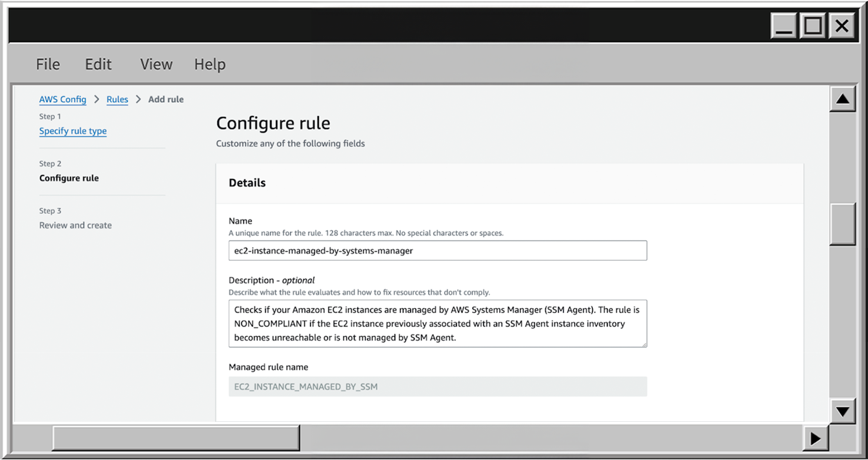
Task: Click the Step 3 label
Action: pyautogui.click(x=50, y=210)
